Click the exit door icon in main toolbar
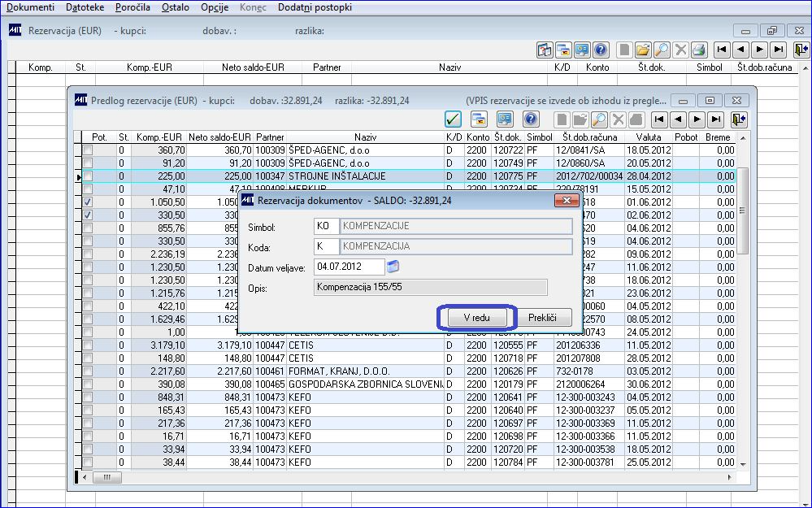 point(800,50)
